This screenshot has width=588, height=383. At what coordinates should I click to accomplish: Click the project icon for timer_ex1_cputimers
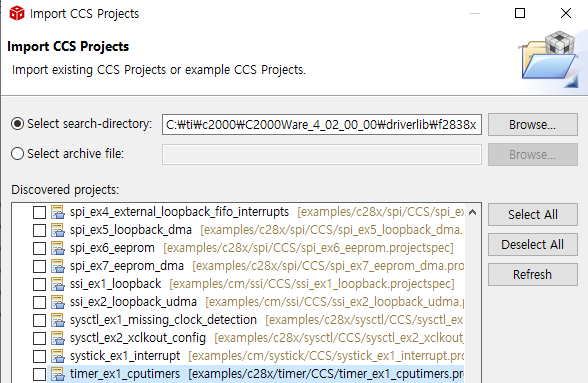(x=58, y=374)
